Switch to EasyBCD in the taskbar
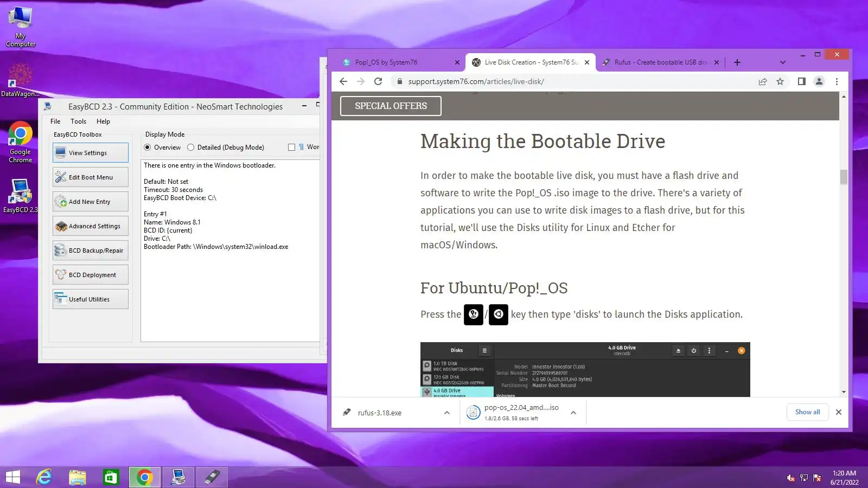The height and width of the screenshot is (488, 868). 178,477
